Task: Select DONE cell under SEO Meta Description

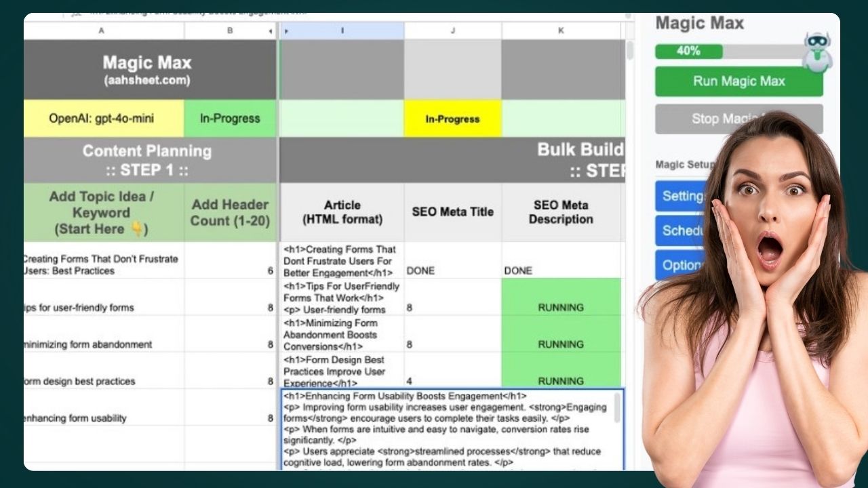Action: 561,260
